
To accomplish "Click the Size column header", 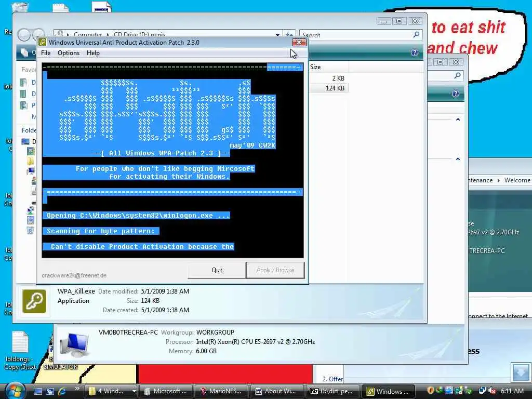I will coord(328,67).
